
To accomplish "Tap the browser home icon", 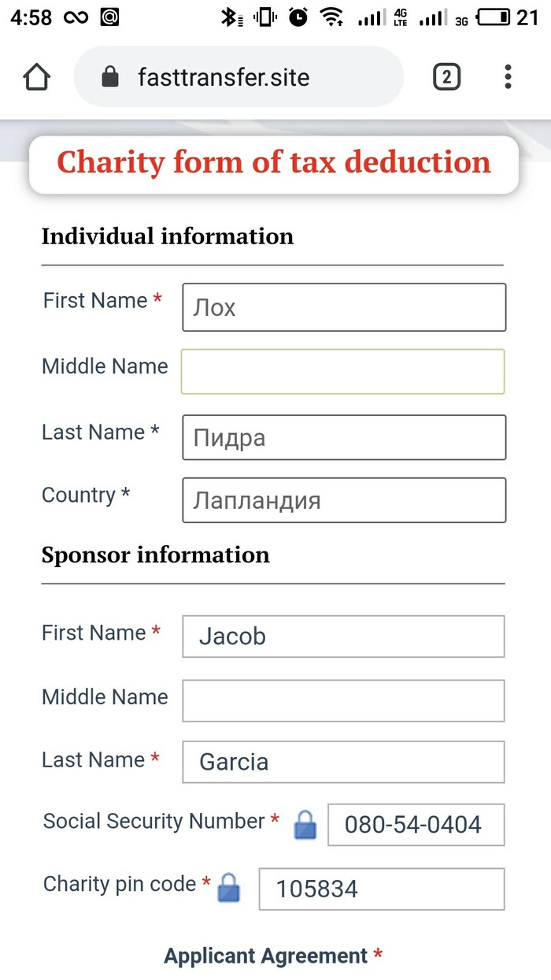I will [x=36, y=77].
